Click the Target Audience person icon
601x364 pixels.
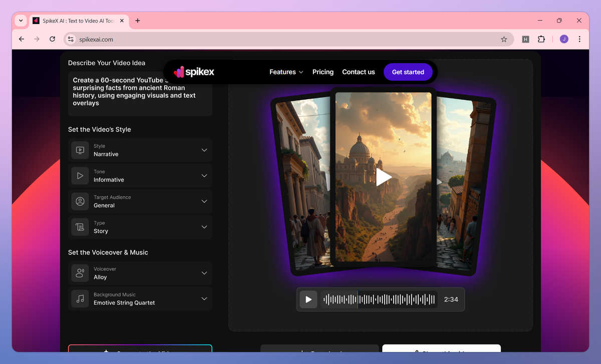tap(80, 201)
